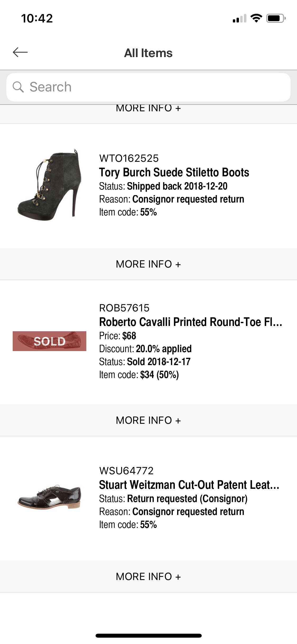Select Tory Burch Suede Stiletto Boots title
The width and height of the screenshot is (297, 644).
174,172
